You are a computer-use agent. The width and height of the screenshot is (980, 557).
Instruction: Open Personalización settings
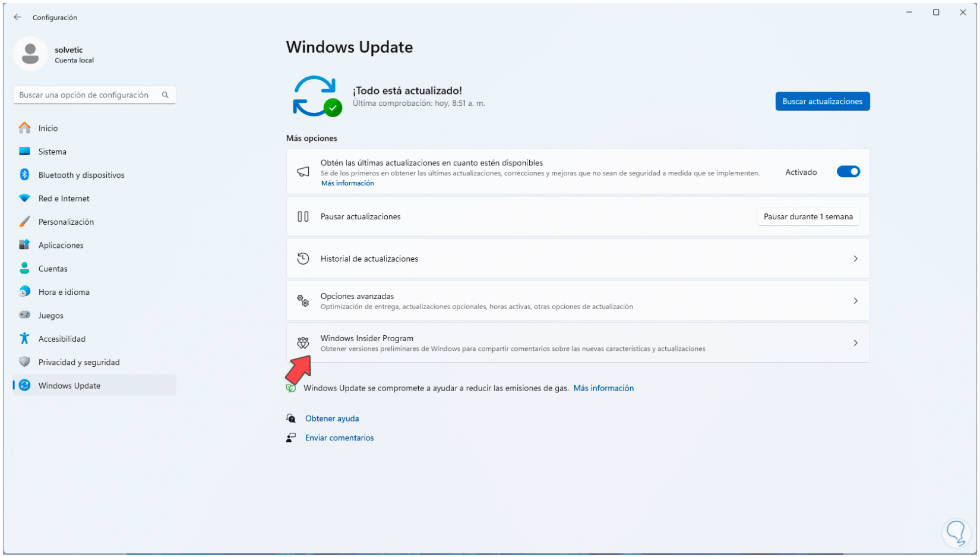pos(94,222)
